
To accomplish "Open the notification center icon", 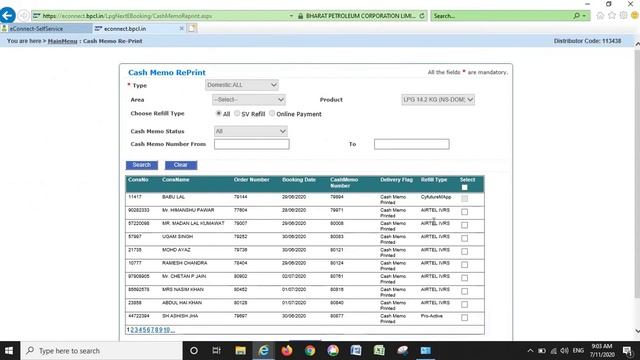I will tap(627, 351).
